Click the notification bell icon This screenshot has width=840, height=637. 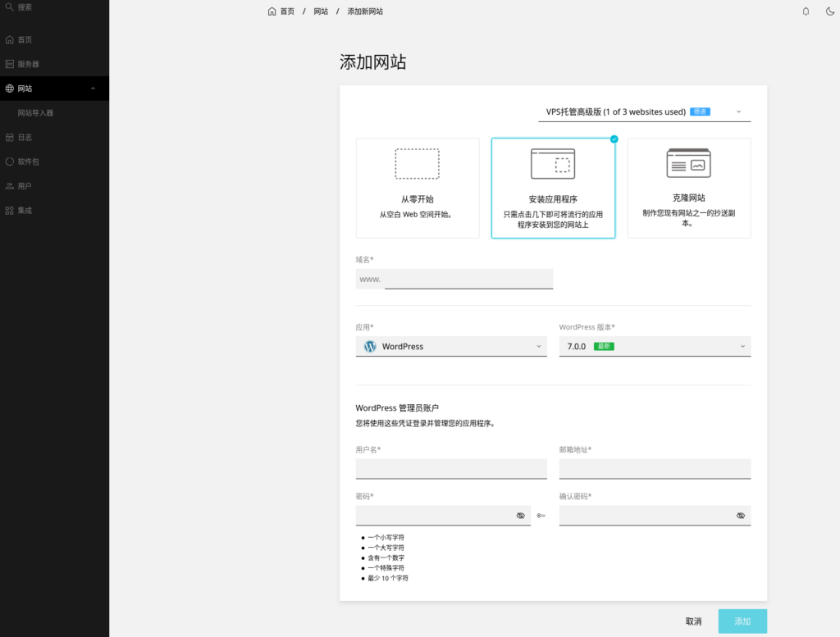(x=806, y=11)
